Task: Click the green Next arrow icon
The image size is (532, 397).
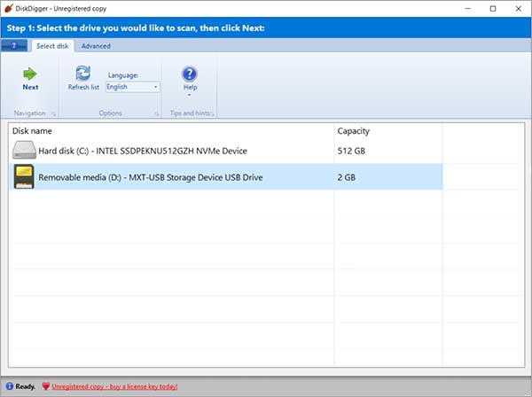Action: coord(30,73)
